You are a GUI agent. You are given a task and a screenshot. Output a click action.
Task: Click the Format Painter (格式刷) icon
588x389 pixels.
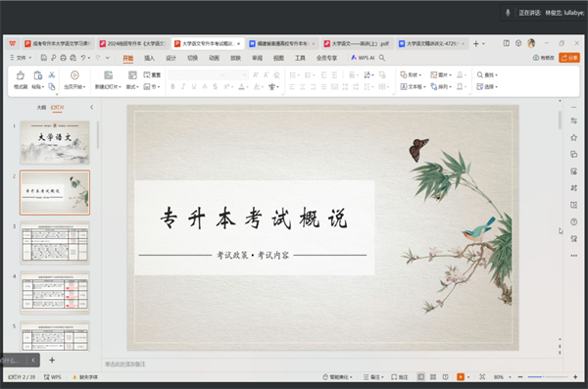[x=21, y=75]
